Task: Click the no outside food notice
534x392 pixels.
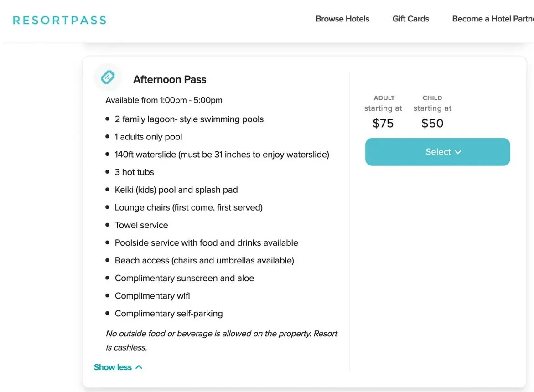Action: pos(221,340)
